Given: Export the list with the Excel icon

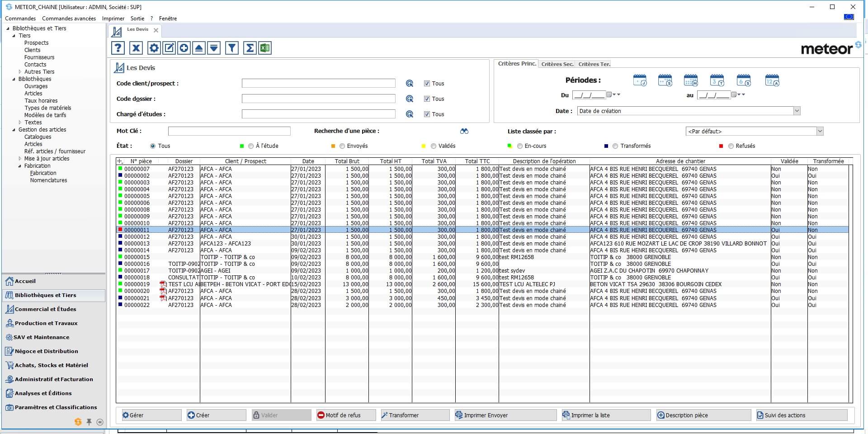Looking at the screenshot, I should [265, 48].
